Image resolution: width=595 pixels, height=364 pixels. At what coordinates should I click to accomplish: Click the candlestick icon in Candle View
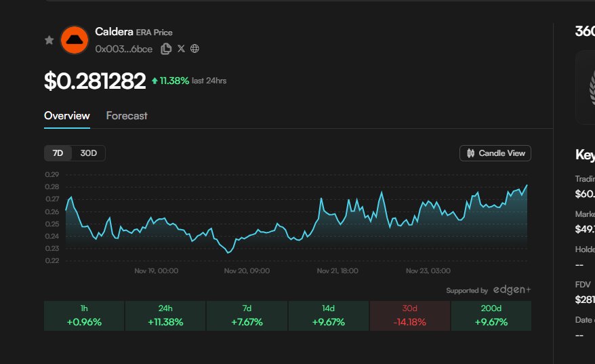(470, 153)
